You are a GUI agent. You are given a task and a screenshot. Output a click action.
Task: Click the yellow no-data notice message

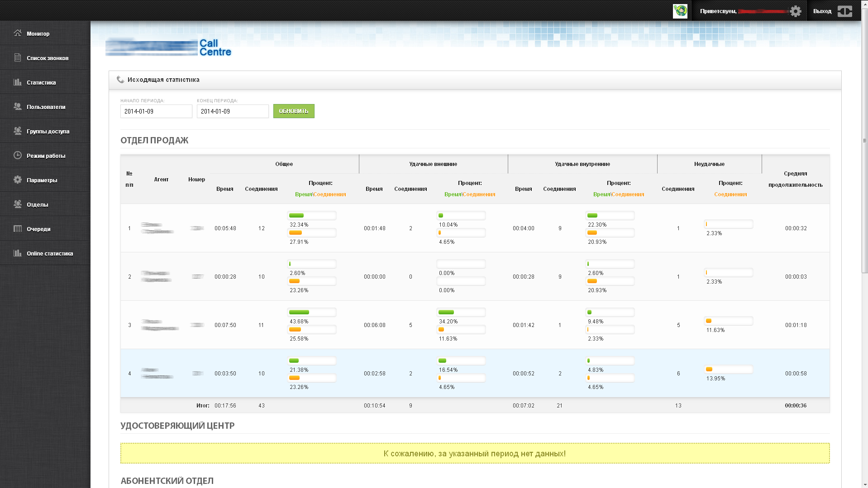pyautogui.click(x=475, y=453)
